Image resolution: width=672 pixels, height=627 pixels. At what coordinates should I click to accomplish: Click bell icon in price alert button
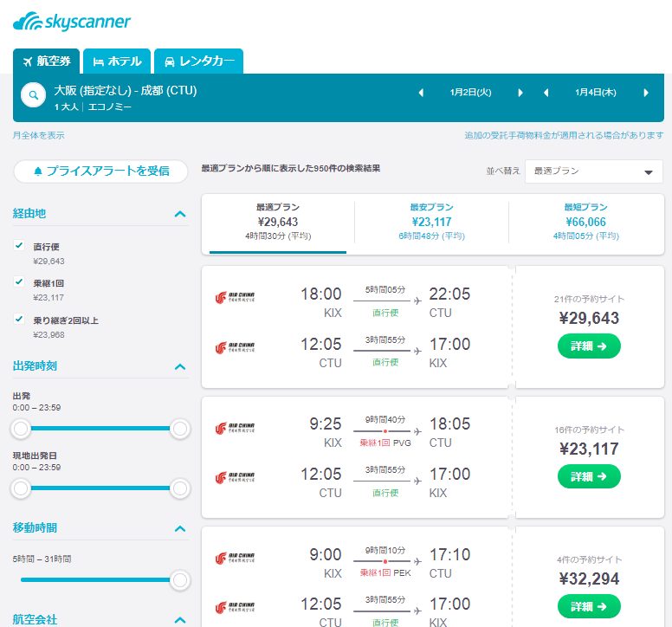click(x=38, y=171)
